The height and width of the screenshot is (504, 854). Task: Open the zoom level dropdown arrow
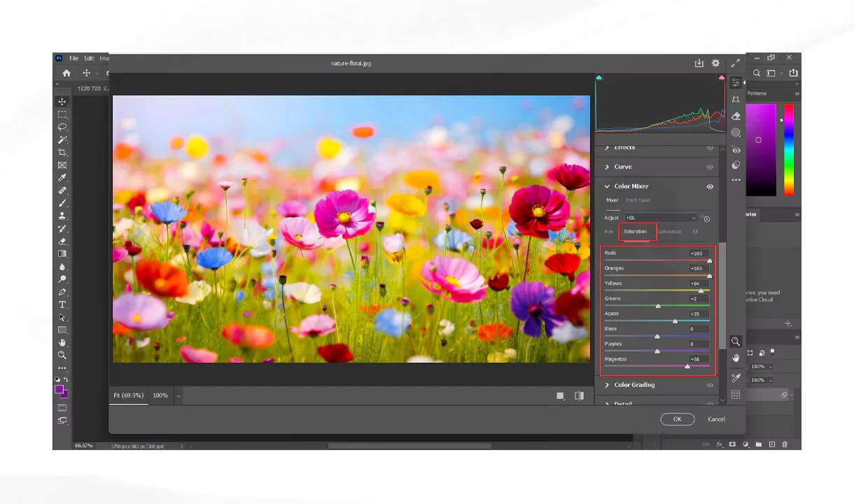click(x=178, y=395)
